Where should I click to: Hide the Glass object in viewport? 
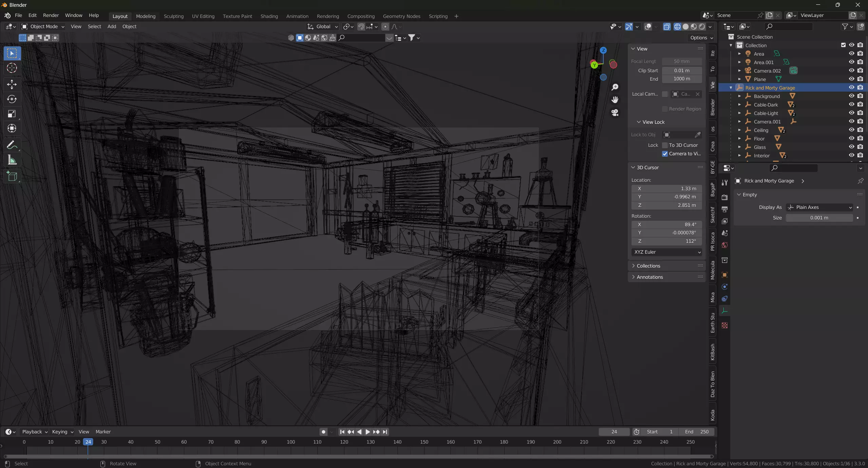pos(851,147)
